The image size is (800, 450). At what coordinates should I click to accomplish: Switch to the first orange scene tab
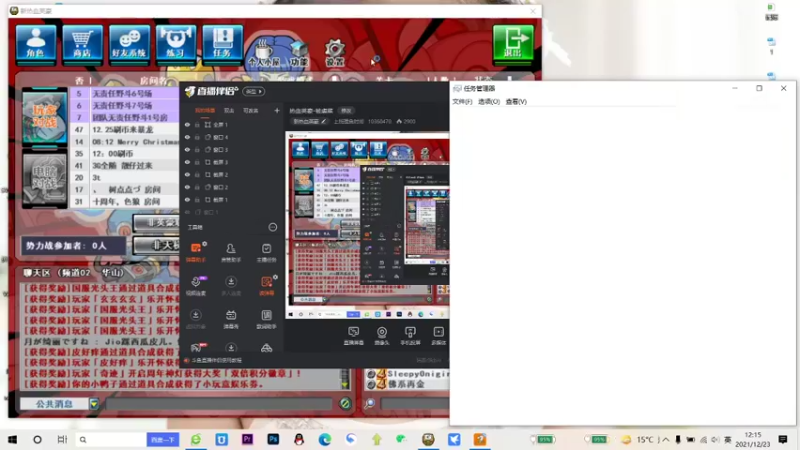(x=205, y=110)
